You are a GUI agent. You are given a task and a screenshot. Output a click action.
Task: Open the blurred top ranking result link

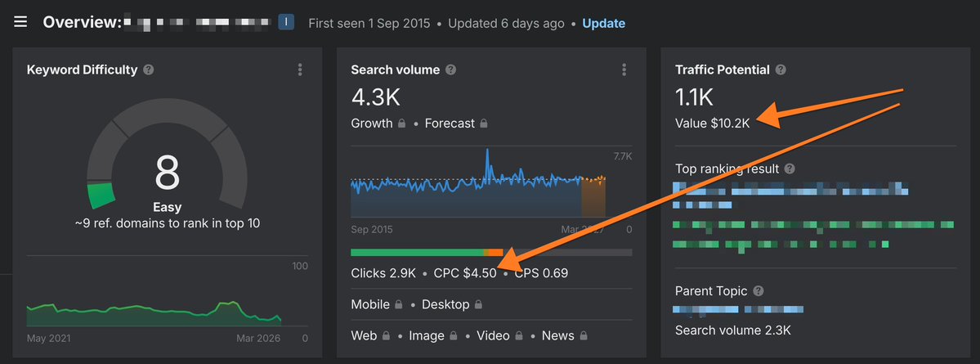[790, 195]
